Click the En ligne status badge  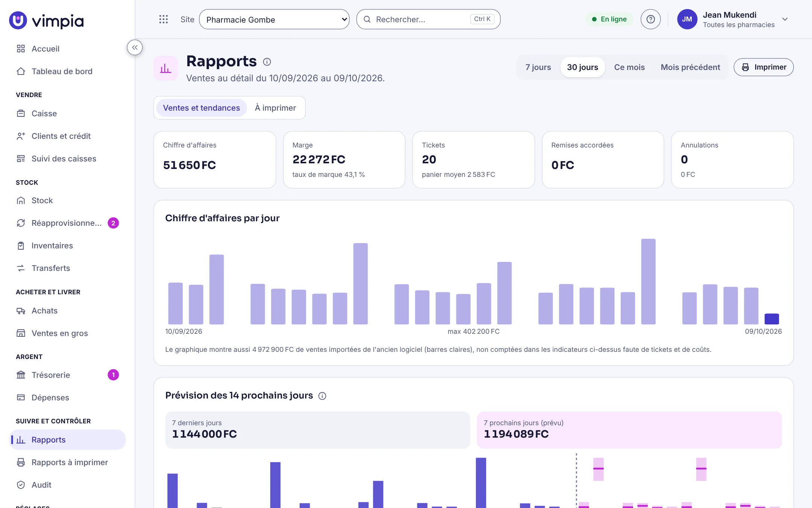(x=609, y=19)
